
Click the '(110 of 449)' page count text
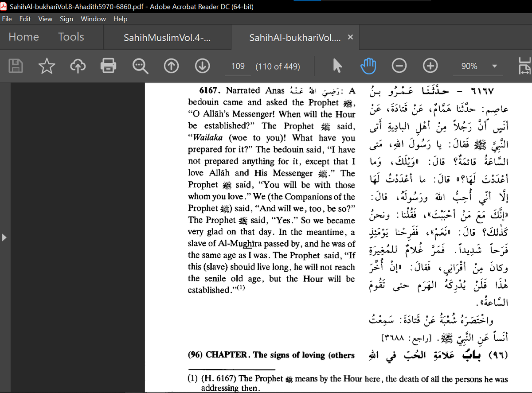coord(278,66)
